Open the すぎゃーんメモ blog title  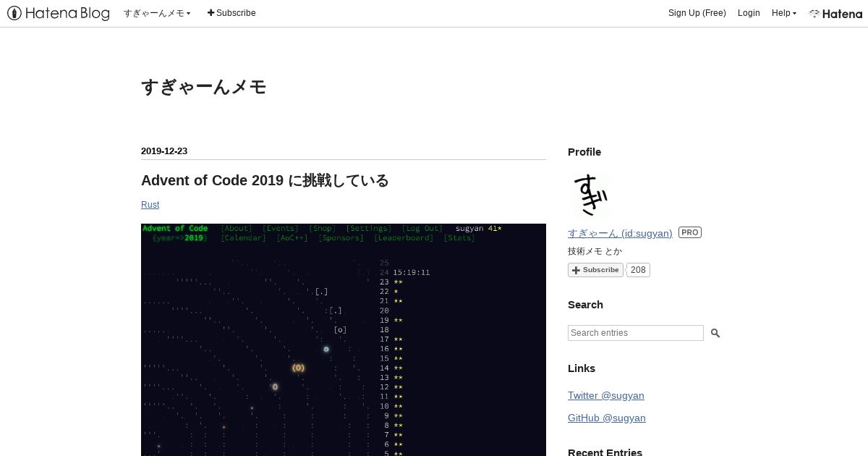203,87
